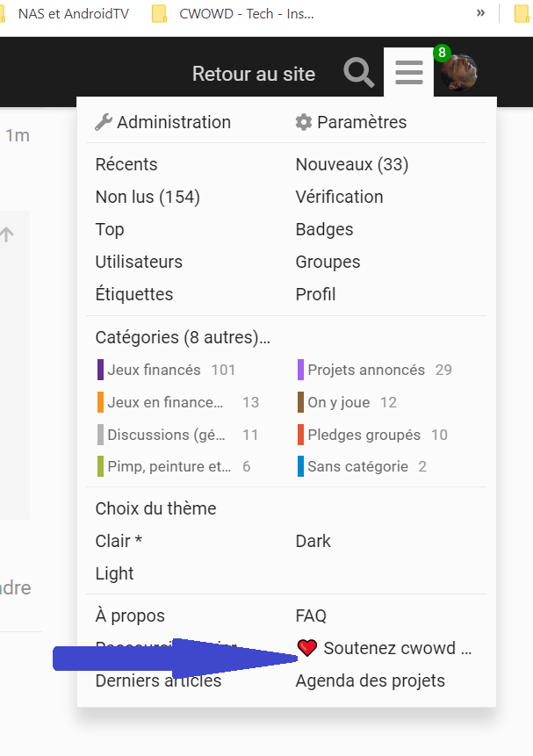The height and width of the screenshot is (756, 533).
Task: Open Non lus (154) topics
Action: click(148, 198)
